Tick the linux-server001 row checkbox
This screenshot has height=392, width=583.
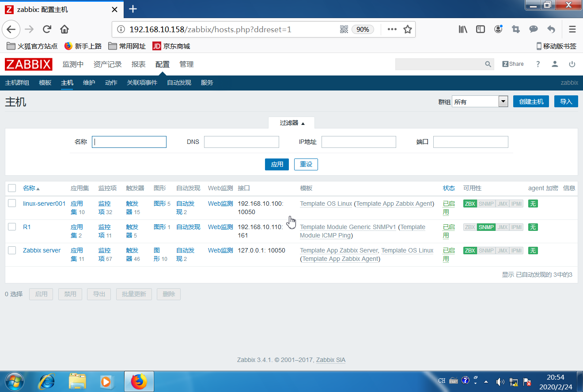tap(12, 204)
